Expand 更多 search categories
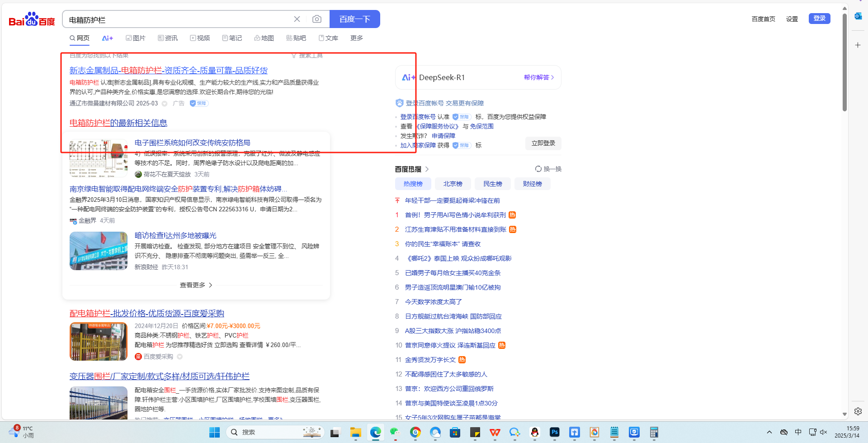This screenshot has height=443, width=868. [356, 38]
